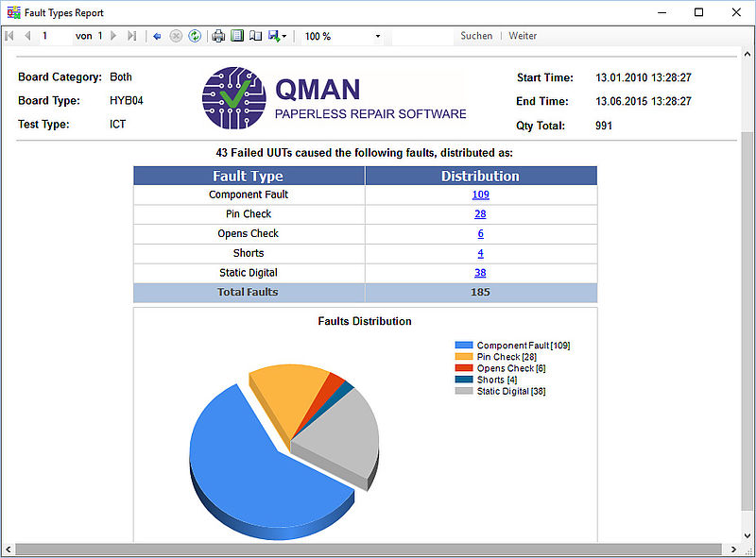This screenshot has height=558, width=756.
Task: Expand the export format dropdown arrow
Action: click(284, 36)
